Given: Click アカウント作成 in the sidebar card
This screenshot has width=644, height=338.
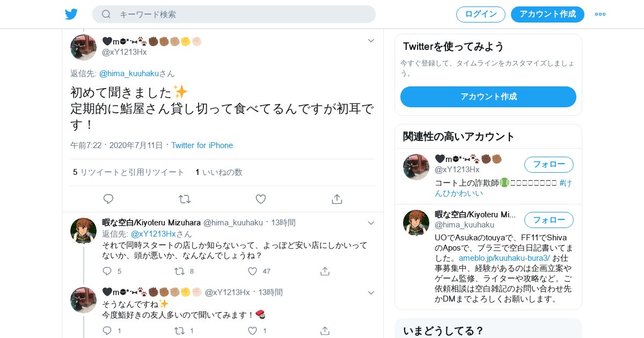Looking at the screenshot, I should point(488,97).
